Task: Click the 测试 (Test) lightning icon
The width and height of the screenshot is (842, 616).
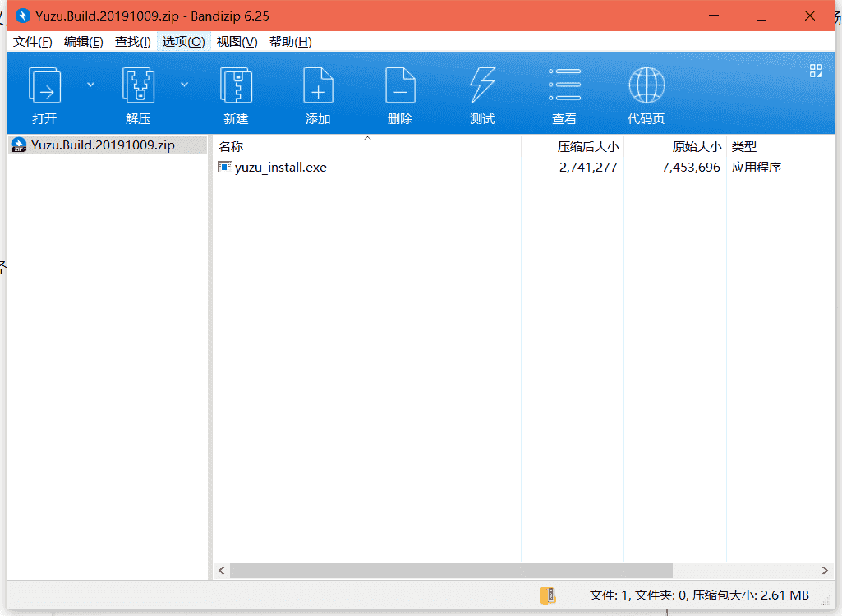Action: pos(482,85)
